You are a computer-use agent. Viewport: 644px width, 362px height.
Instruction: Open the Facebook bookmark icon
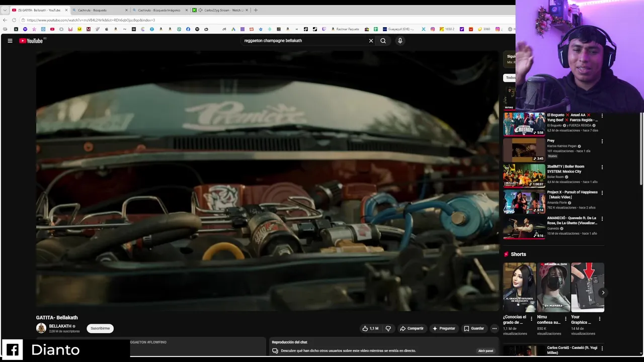188,29
